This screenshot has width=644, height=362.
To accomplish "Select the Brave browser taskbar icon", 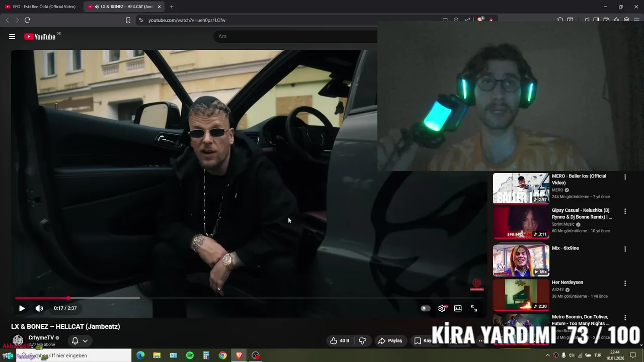I will tap(239, 355).
